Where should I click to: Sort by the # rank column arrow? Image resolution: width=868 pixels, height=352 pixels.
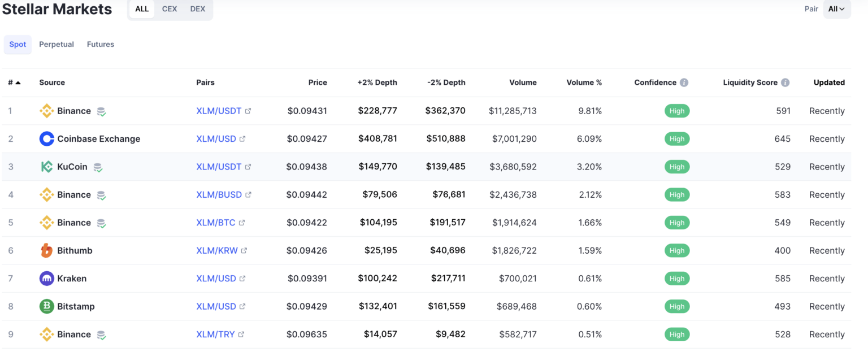tap(18, 82)
